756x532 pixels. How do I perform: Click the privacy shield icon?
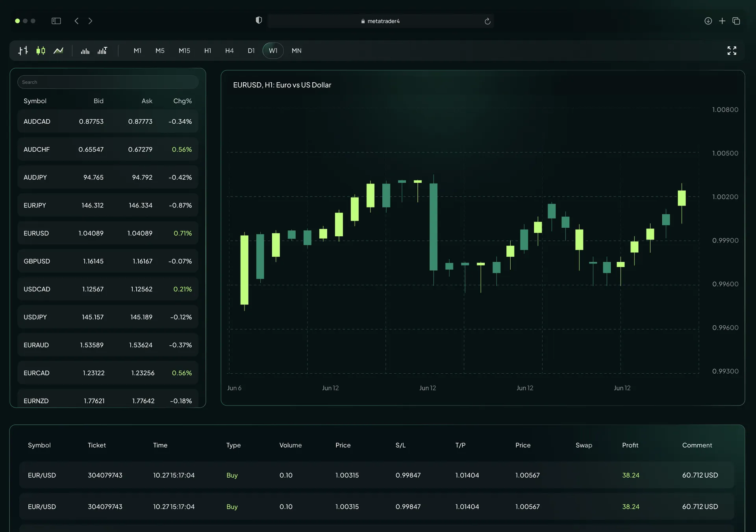coord(259,20)
